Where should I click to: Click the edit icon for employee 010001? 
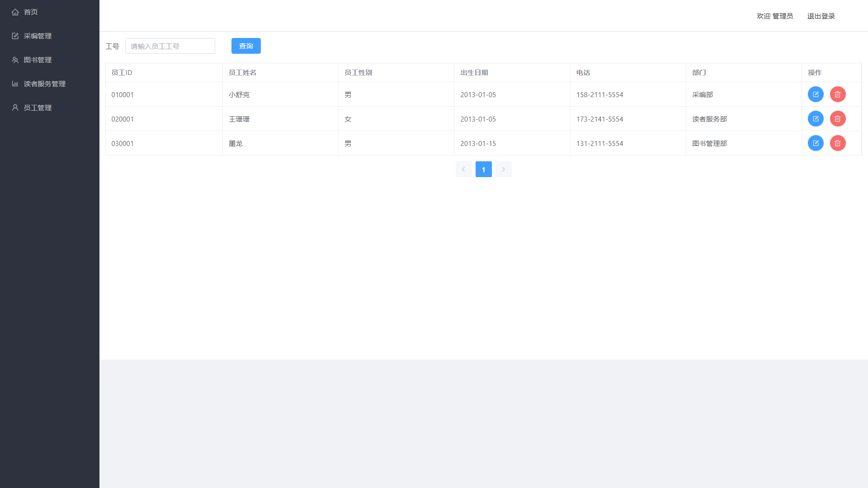pyautogui.click(x=816, y=94)
